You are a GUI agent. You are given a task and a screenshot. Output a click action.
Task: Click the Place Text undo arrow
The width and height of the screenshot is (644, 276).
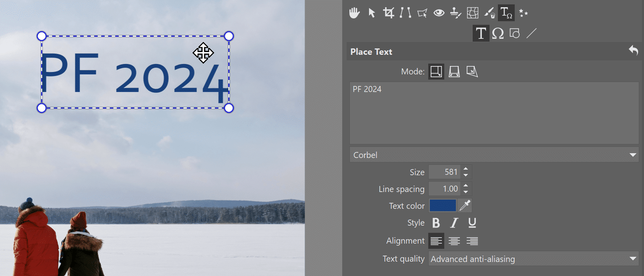[633, 51]
